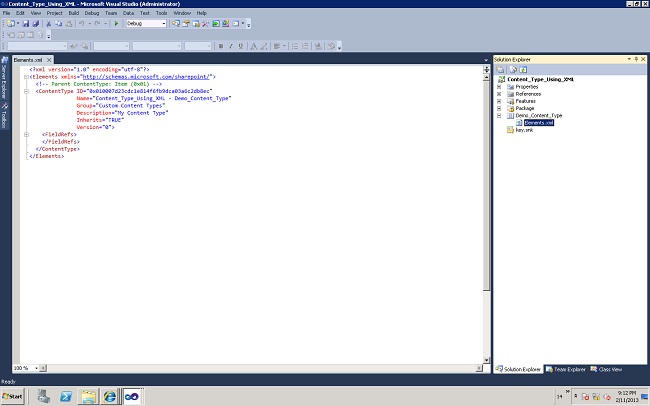Click Properties icon in Solution Explorer toolbar
This screenshot has width=650, height=406.
click(501, 70)
